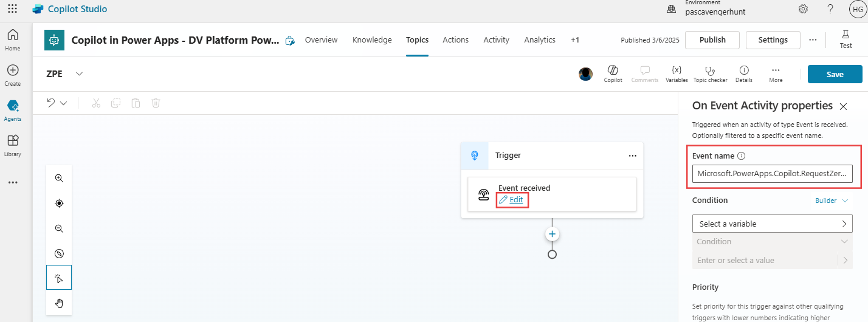Image resolution: width=868 pixels, height=322 pixels.
Task: Open the agent header ellipsis menu
Action: (x=813, y=39)
